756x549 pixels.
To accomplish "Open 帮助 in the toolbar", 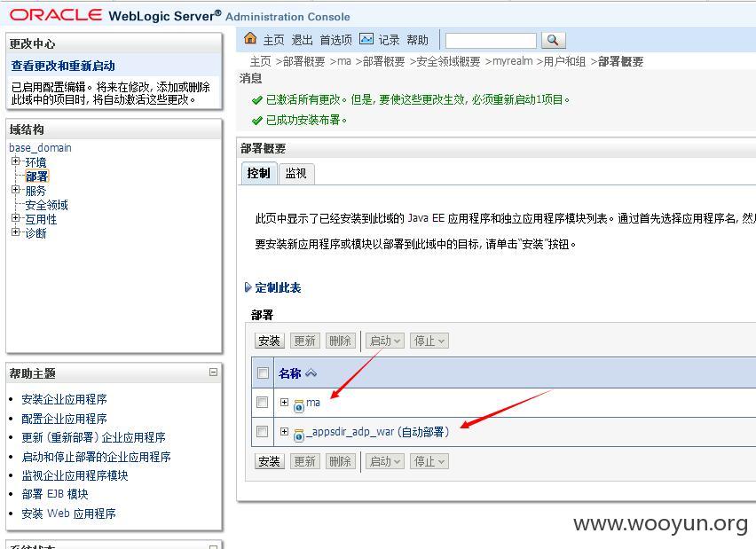I will pos(418,40).
